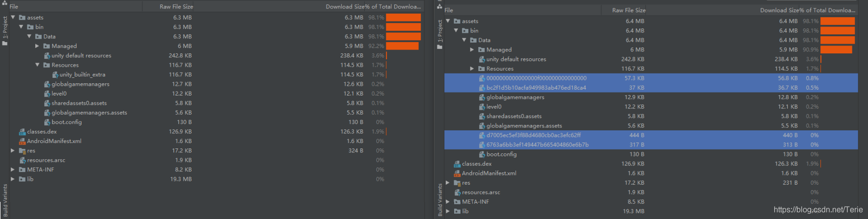
Task: Click the 6763a6bb3ef149447 file icon
Action: point(482,145)
